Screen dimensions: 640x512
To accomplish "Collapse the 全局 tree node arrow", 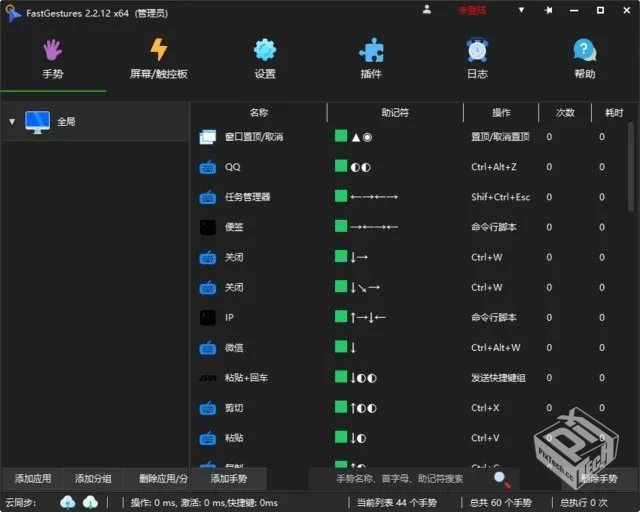I will click(x=12, y=121).
